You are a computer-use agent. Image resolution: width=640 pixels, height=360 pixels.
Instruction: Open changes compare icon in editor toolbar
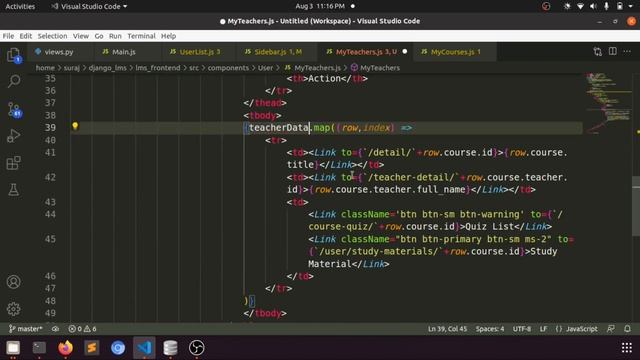click(x=598, y=51)
